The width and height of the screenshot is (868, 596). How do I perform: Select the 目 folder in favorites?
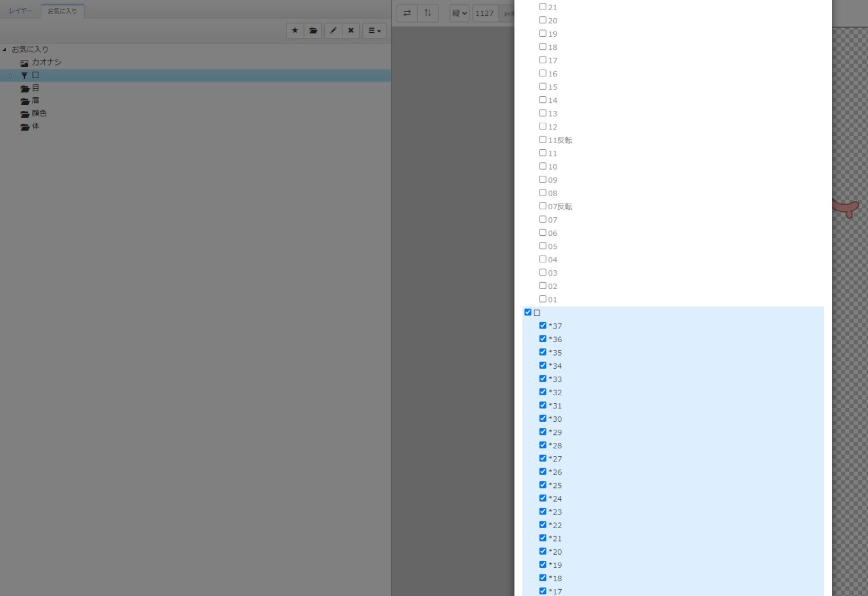click(x=35, y=88)
